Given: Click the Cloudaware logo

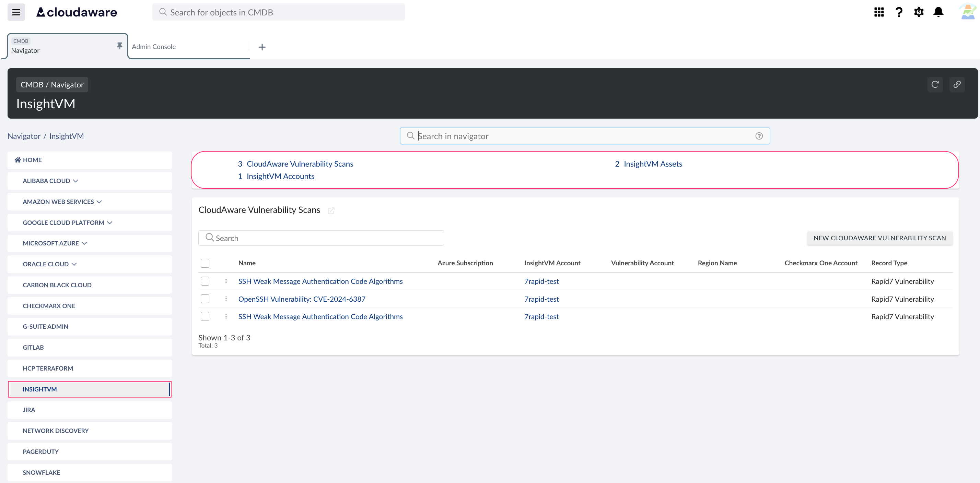Looking at the screenshot, I should tap(77, 12).
